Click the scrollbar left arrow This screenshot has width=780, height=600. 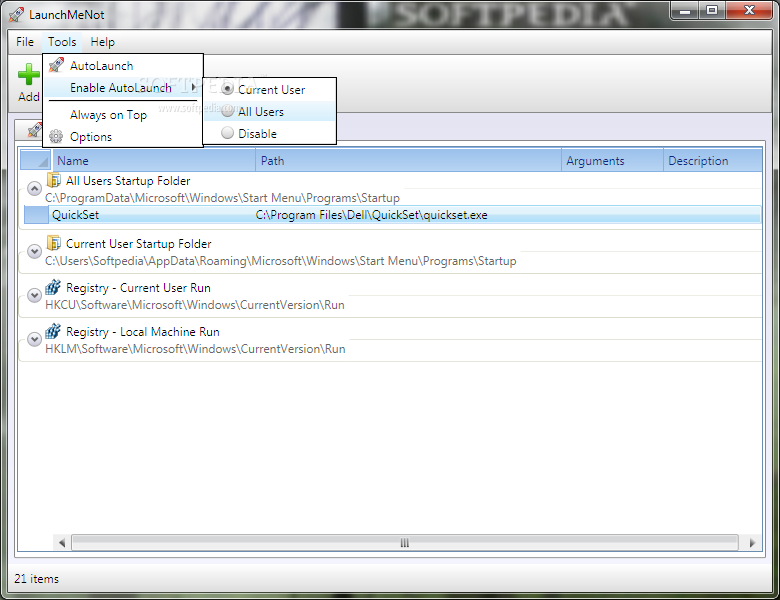tap(62, 543)
